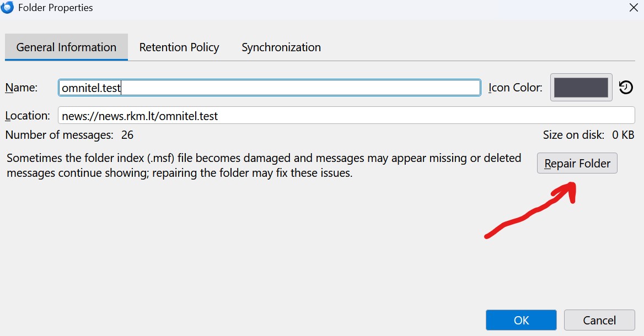Click the "Location:" label
644x336 pixels.
pyautogui.click(x=28, y=116)
